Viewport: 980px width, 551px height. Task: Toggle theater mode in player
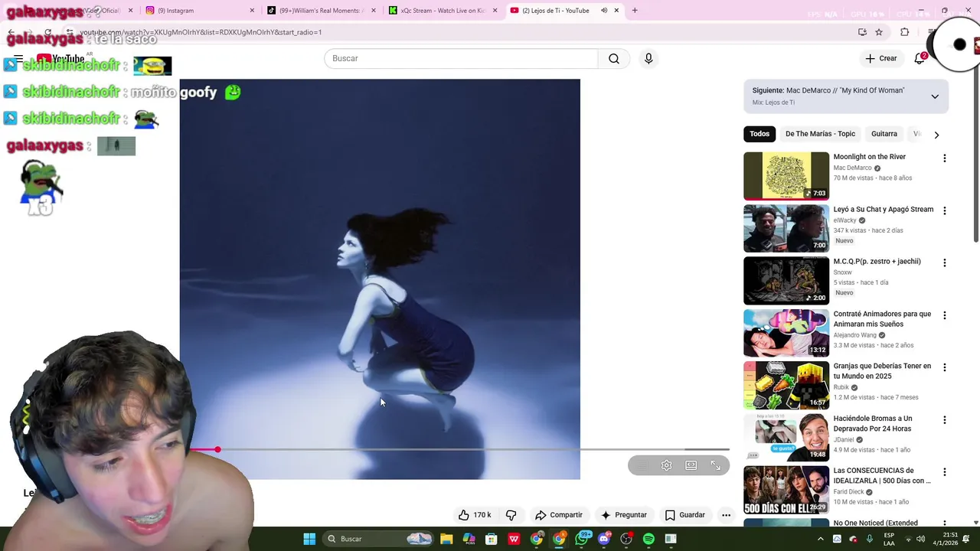click(691, 465)
